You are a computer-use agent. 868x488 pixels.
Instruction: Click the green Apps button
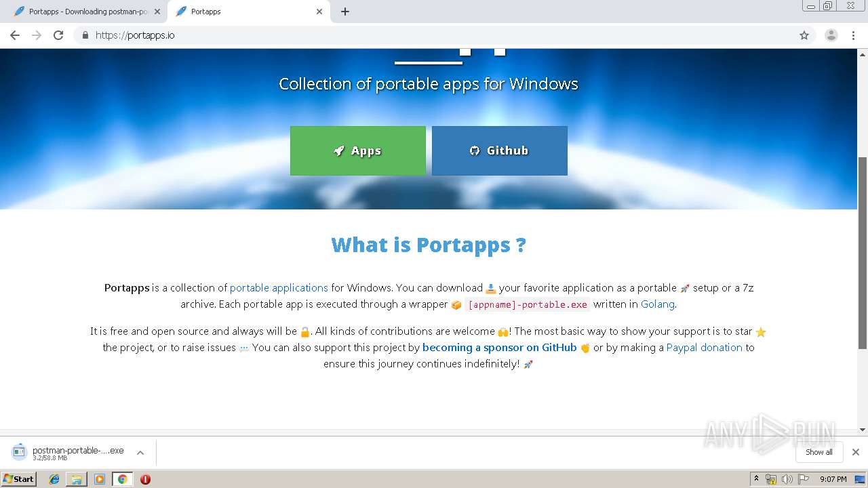358,150
